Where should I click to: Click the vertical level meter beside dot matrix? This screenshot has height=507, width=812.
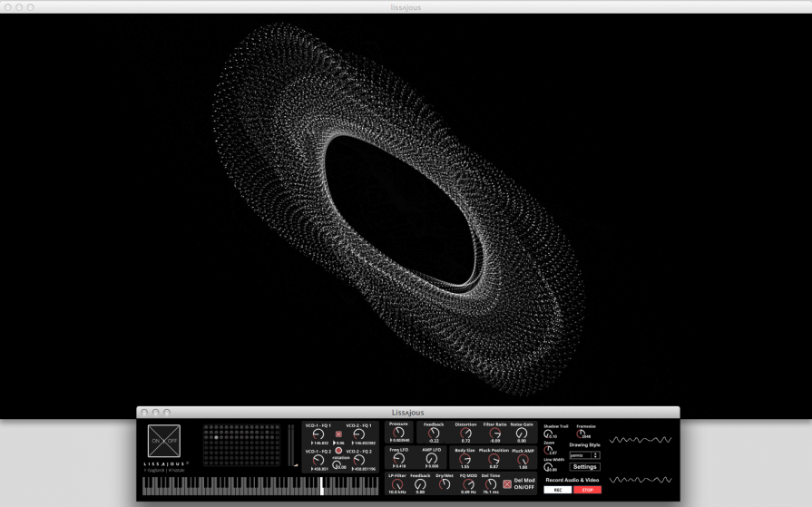pyautogui.click(x=291, y=446)
